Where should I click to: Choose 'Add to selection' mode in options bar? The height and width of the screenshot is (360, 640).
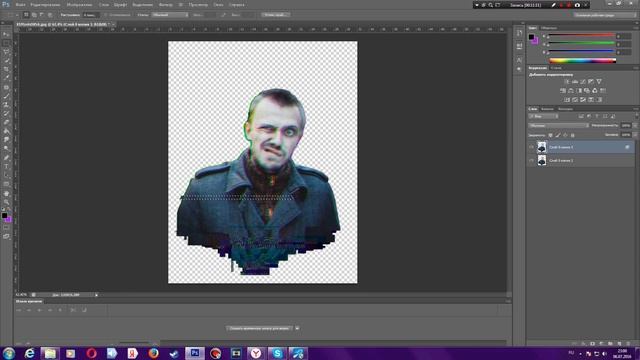(34, 15)
